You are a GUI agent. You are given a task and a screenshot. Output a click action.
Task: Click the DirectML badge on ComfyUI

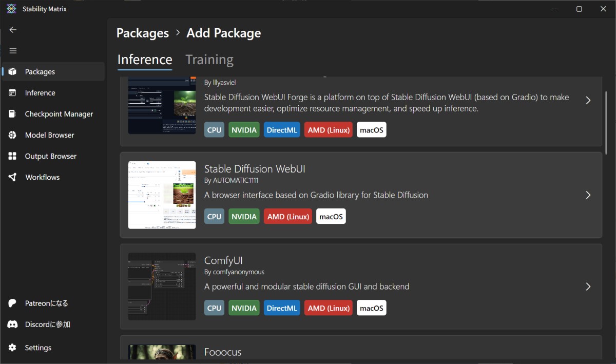coord(282,308)
